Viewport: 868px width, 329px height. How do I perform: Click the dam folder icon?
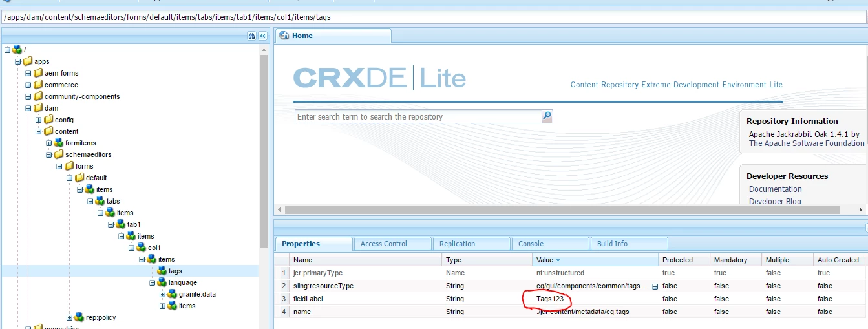(x=38, y=108)
